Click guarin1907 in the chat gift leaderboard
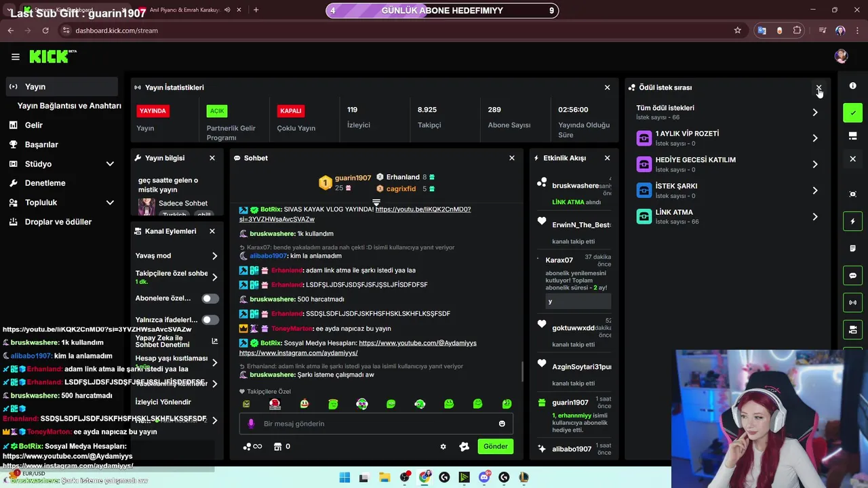The width and height of the screenshot is (868, 488). tap(353, 178)
